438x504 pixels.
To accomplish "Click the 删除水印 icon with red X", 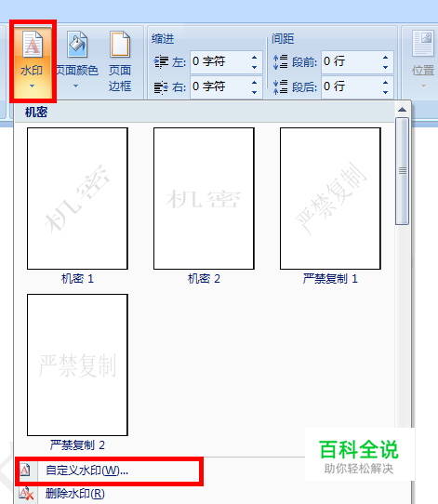I will [26, 494].
